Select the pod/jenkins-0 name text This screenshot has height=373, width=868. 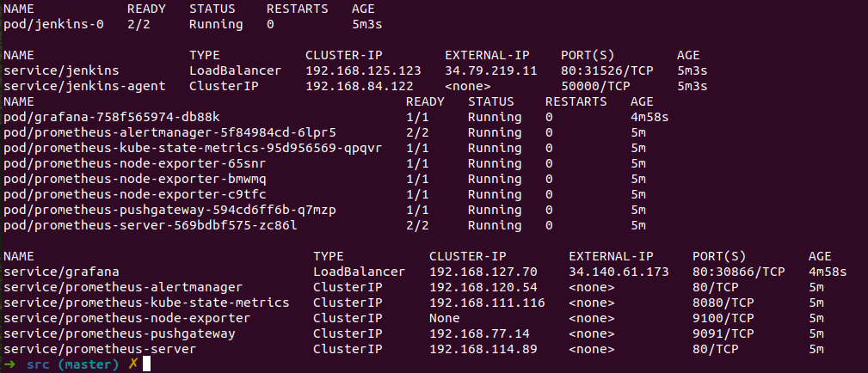click(53, 24)
